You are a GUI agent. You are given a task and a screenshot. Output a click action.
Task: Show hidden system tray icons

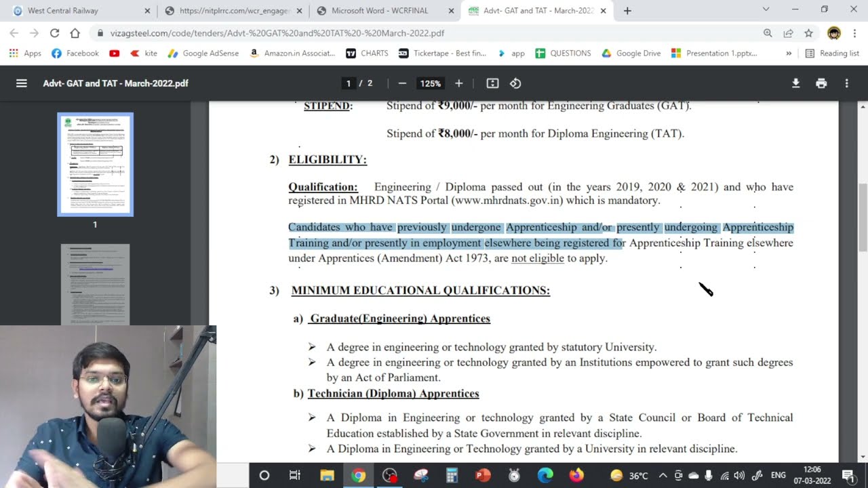point(663,475)
